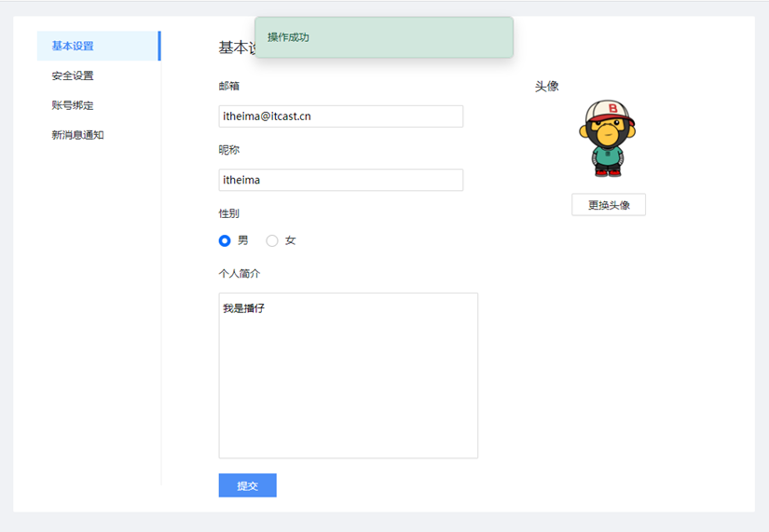This screenshot has height=532, width=769.
Task: Click the 基本设置 page heading
Action: point(236,48)
